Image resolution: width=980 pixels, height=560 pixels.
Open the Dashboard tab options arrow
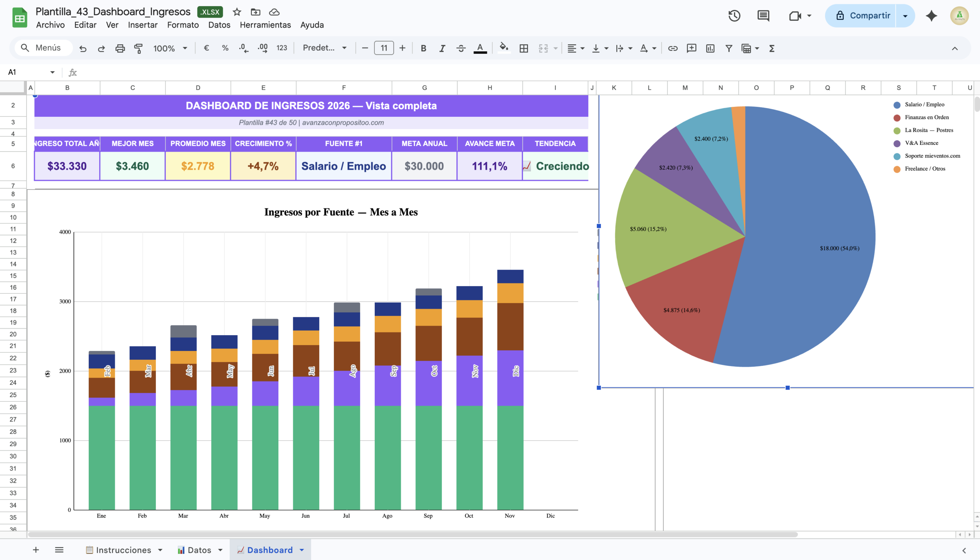[x=302, y=550]
